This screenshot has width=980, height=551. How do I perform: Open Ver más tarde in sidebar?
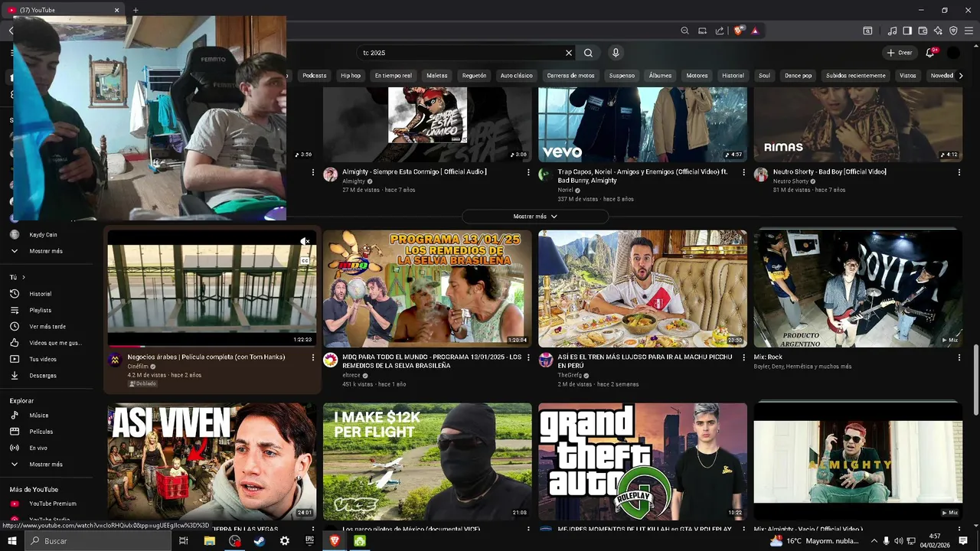47,327
